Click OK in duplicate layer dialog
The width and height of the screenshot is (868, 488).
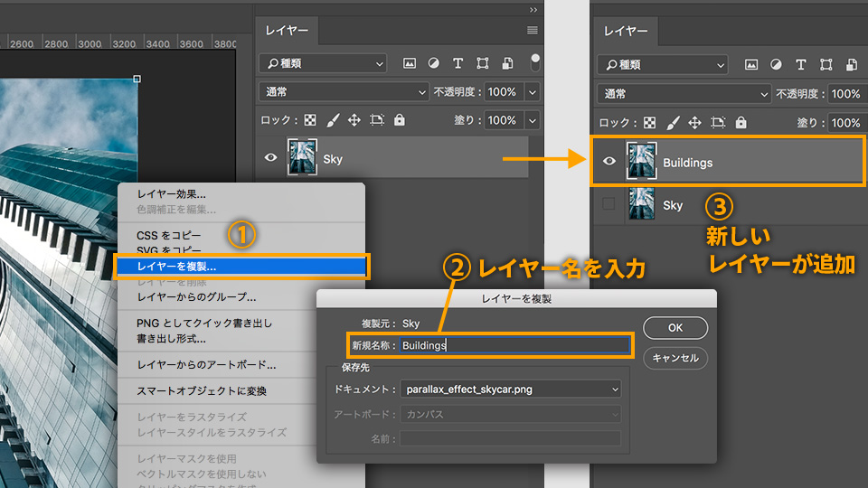click(675, 327)
